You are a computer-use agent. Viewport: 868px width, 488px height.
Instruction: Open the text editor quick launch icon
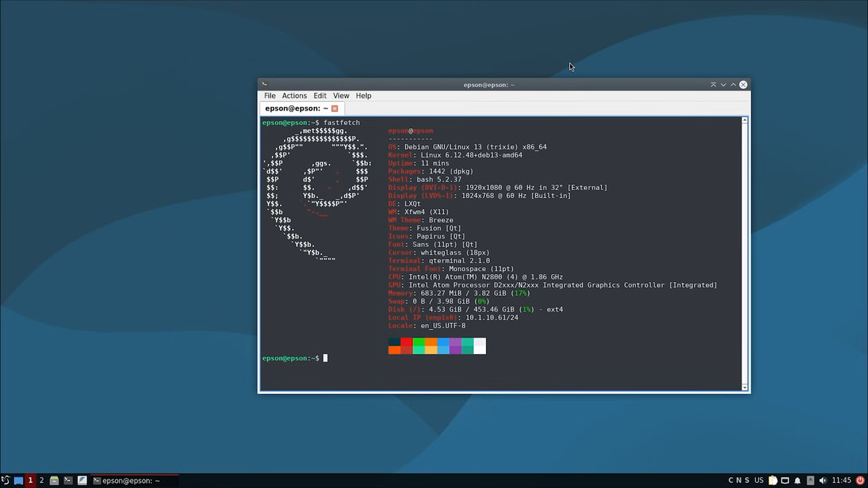click(x=82, y=481)
